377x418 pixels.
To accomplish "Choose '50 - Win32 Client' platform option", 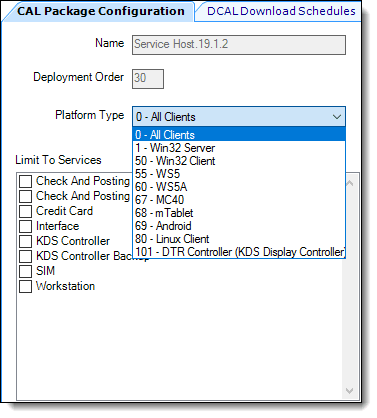I will [x=239, y=161].
